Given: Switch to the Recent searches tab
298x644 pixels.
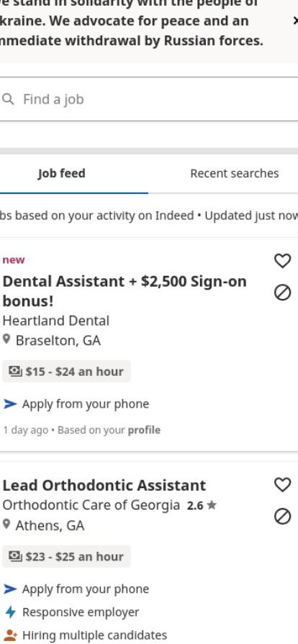Looking at the screenshot, I should tap(235, 173).
